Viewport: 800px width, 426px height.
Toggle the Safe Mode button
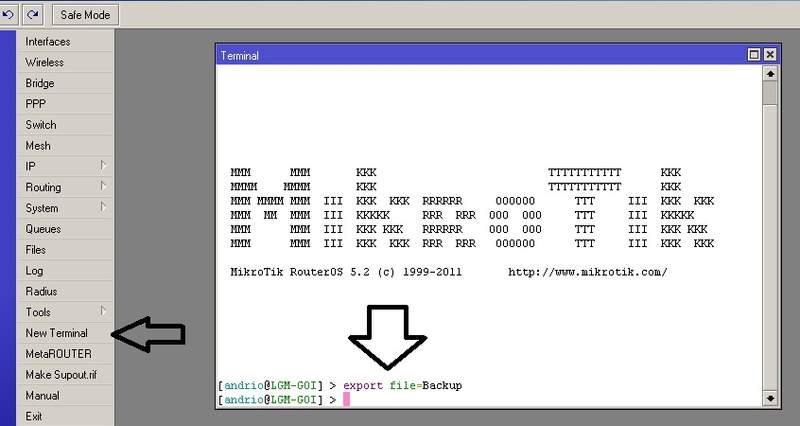tap(85, 15)
